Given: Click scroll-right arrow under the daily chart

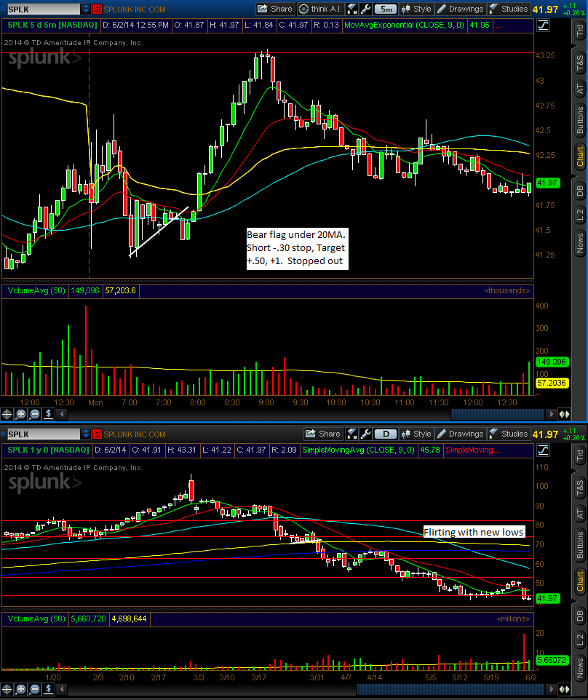Looking at the screenshot, I should [x=552, y=689].
